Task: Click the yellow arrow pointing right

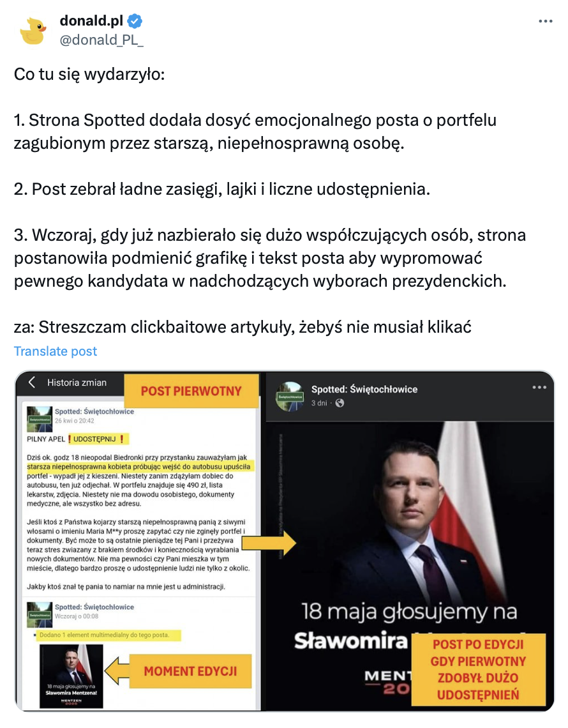Action: tap(269, 543)
